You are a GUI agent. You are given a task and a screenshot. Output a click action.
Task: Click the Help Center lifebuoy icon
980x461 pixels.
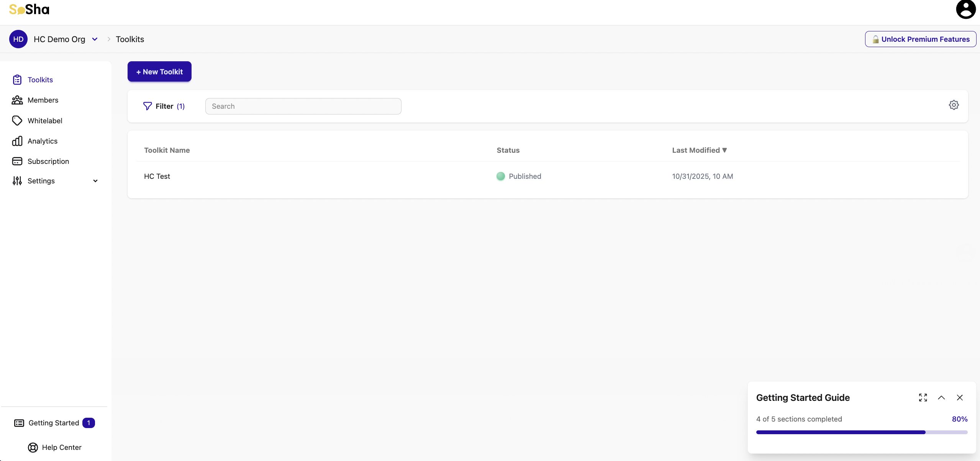pos(33,447)
